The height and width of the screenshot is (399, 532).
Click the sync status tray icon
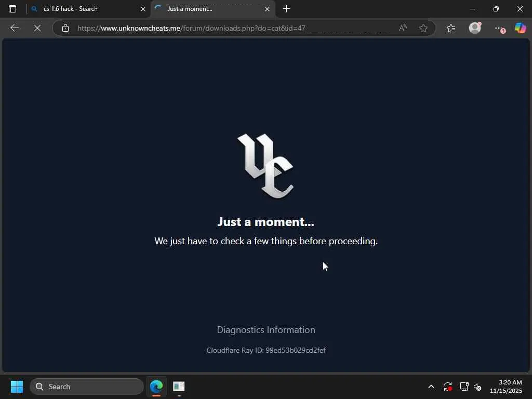click(447, 387)
